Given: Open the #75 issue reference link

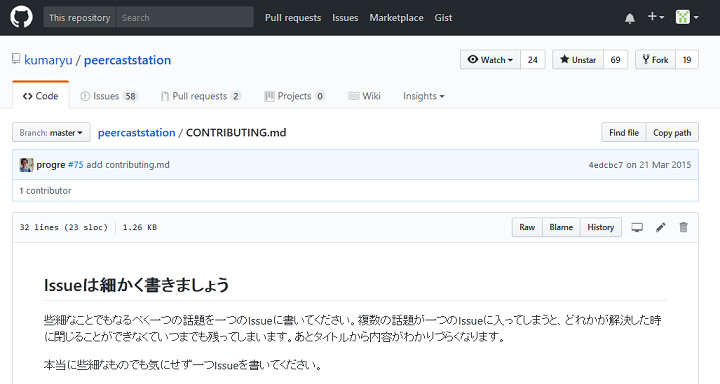Looking at the screenshot, I should tap(76, 165).
